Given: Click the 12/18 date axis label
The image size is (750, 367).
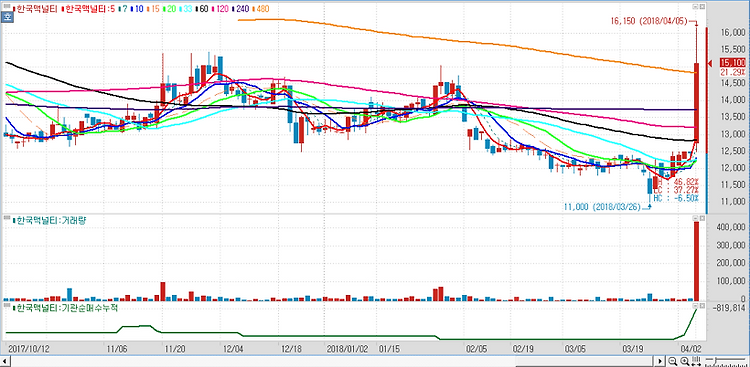Looking at the screenshot, I should 290,349.
